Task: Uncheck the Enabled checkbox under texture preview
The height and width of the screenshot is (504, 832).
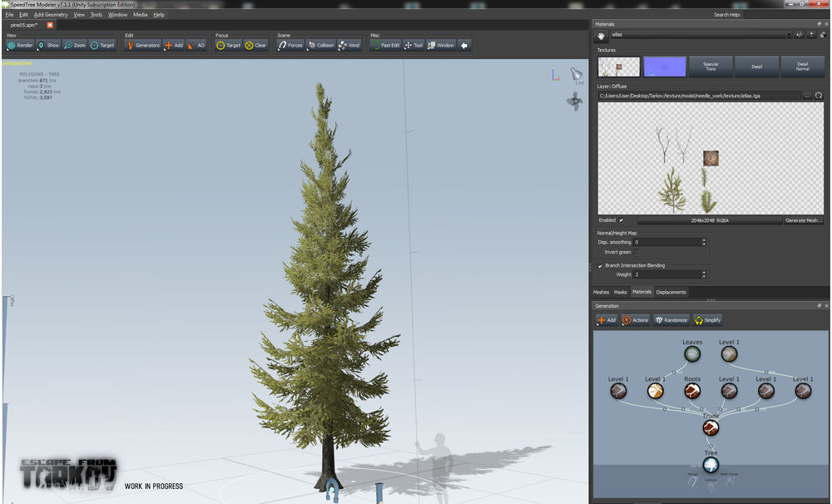Action: [621, 220]
